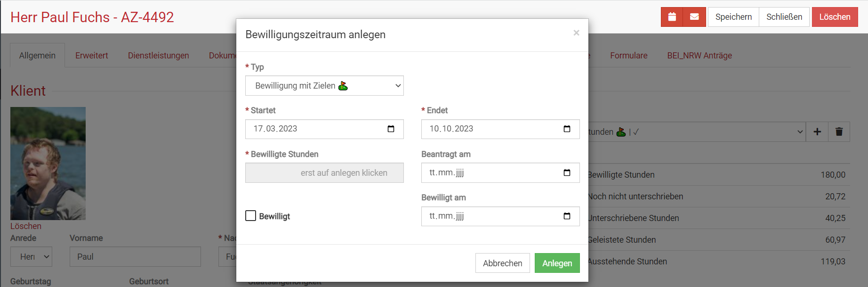Click the dialog title Bewilligungszeitraum anlegen
The height and width of the screenshot is (287, 868).
point(315,34)
